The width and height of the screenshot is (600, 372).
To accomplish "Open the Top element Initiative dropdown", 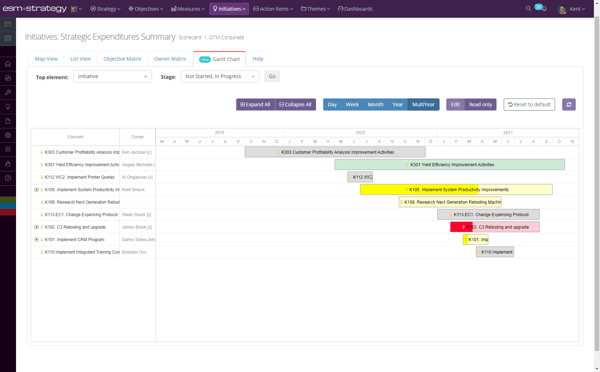I will (112, 77).
